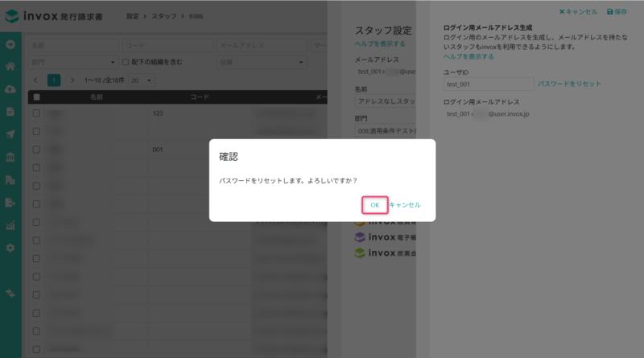Toggle 配下の組織を含む checkbox
The height and width of the screenshot is (358, 644).
[x=126, y=62]
